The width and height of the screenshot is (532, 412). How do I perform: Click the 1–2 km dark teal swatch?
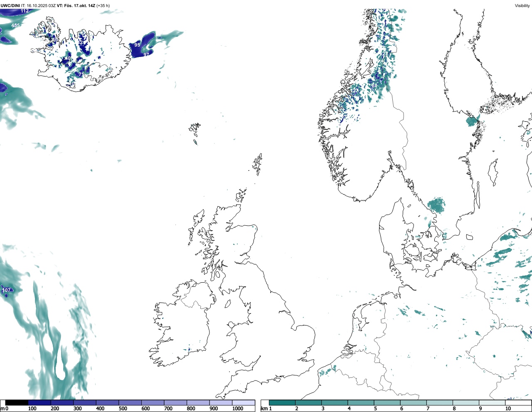coord(282,402)
